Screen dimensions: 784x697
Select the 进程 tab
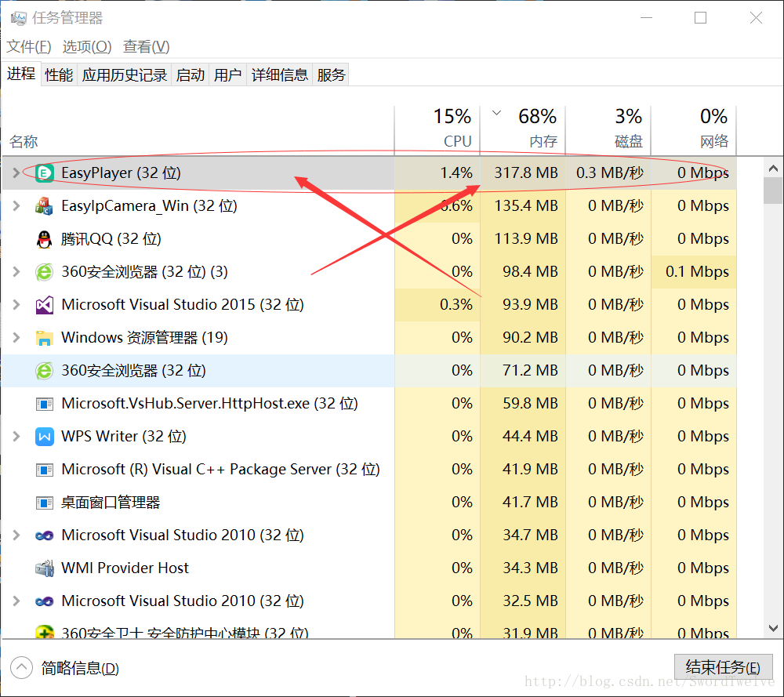(x=21, y=74)
